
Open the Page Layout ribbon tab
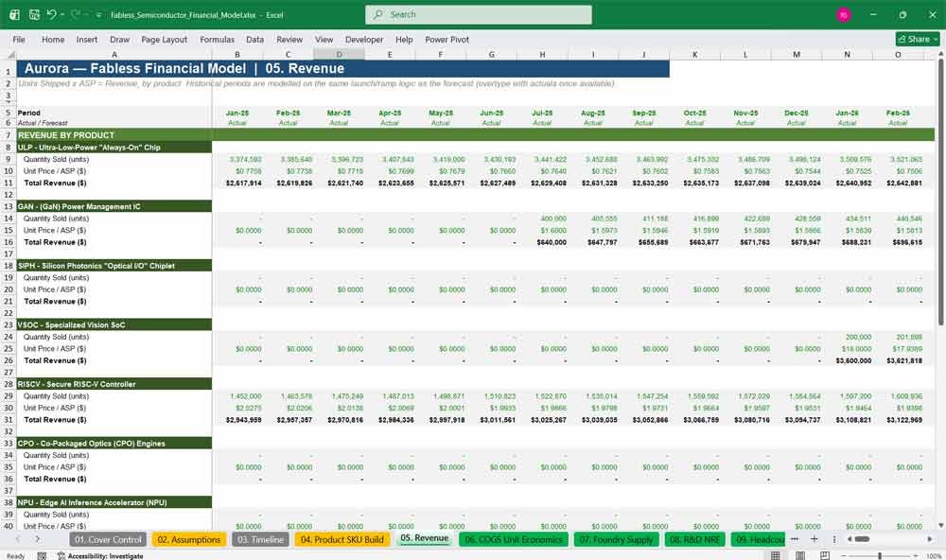[164, 39]
